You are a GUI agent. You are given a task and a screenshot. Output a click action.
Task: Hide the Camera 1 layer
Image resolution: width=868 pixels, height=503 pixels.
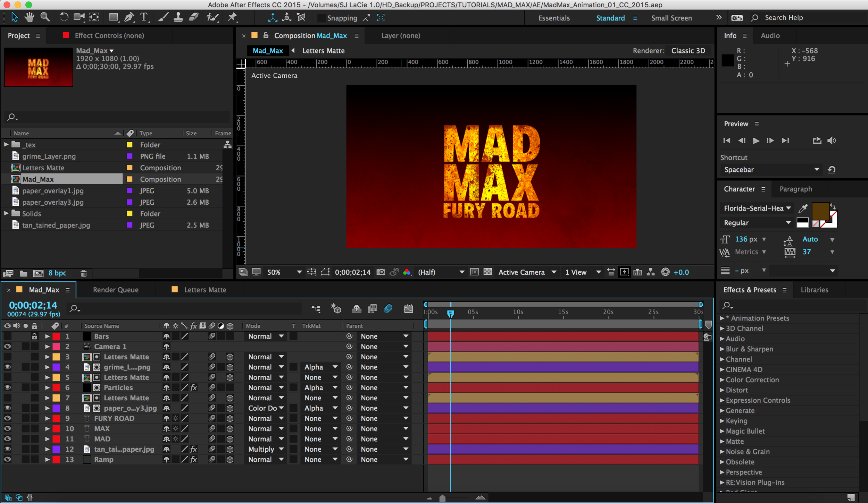pyautogui.click(x=7, y=347)
